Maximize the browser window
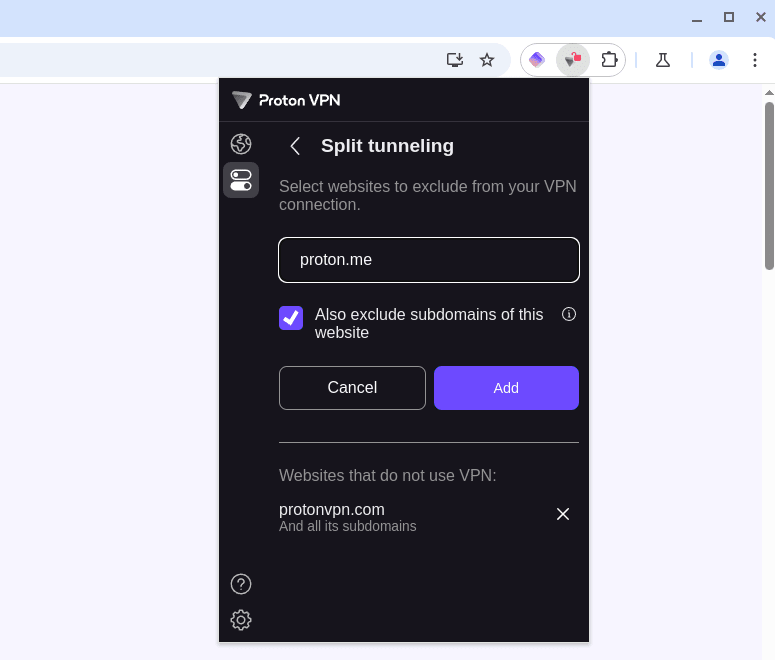The height and width of the screenshot is (660, 775). click(x=729, y=17)
